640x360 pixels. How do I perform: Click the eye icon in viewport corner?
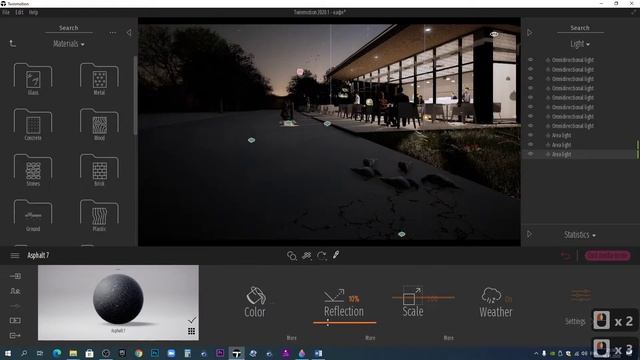click(494, 34)
